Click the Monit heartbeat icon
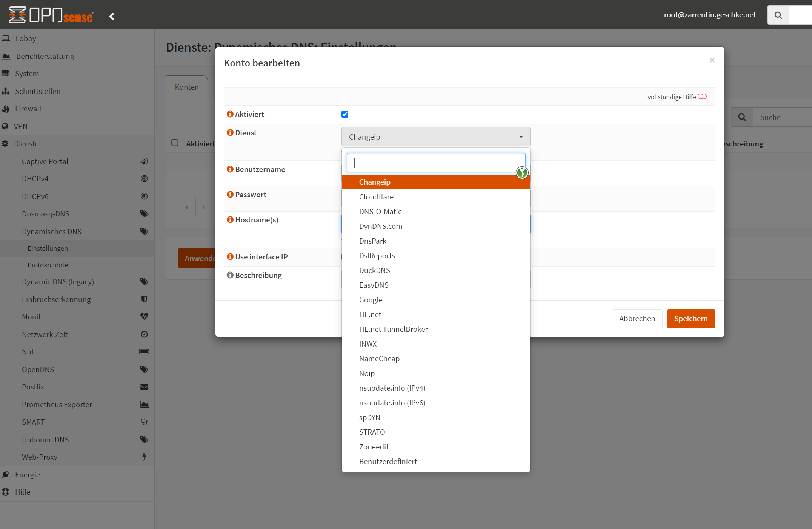812x529 pixels. [144, 317]
